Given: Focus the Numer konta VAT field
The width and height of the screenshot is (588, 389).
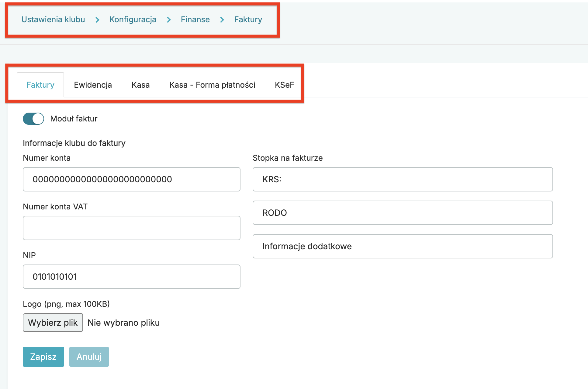Looking at the screenshot, I should coord(131,228).
